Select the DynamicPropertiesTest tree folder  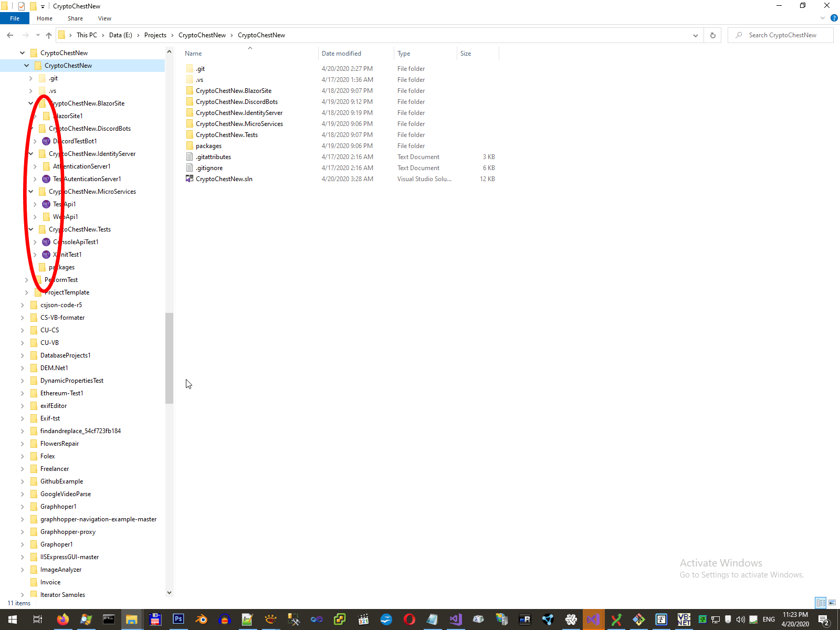pyautogui.click(x=72, y=381)
